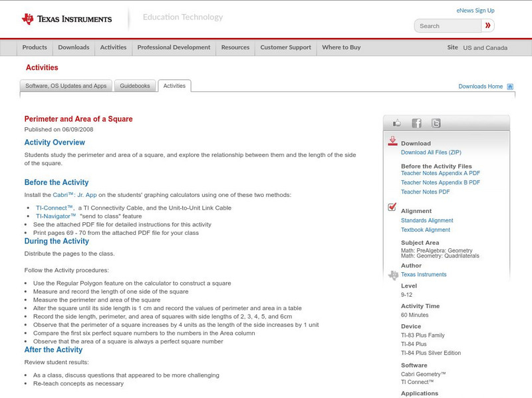
Task: Submit search with the red arrow button
Action: tap(487, 25)
